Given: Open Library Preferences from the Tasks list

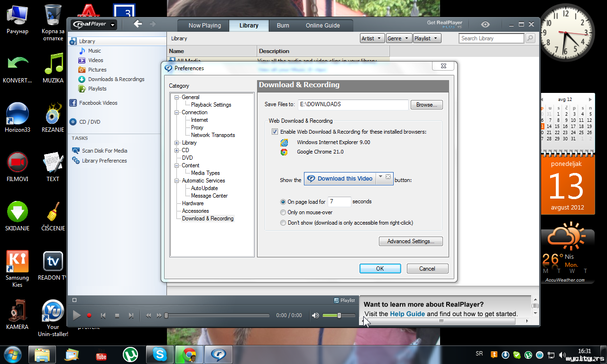Looking at the screenshot, I should point(104,161).
